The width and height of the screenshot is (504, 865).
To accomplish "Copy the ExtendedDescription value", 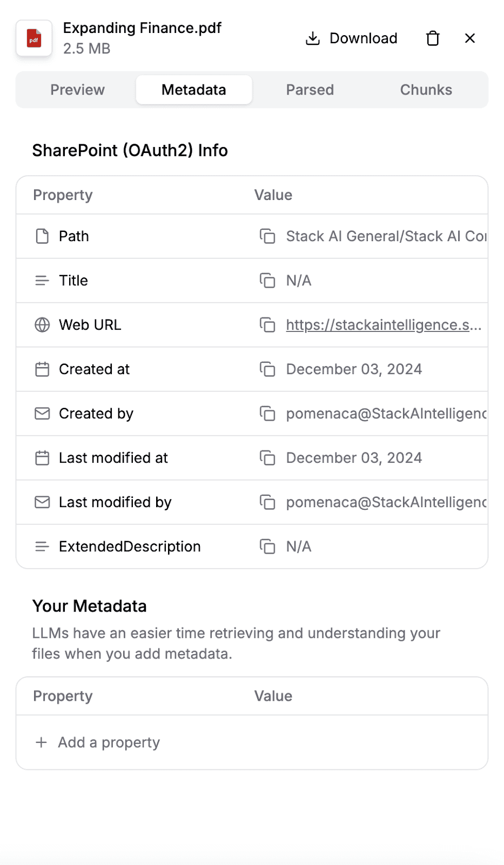I will 267,547.
